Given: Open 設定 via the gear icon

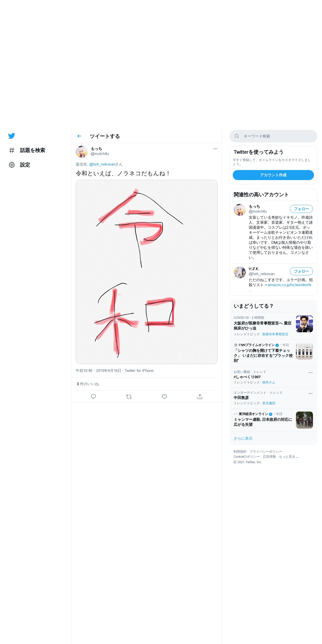Looking at the screenshot, I should pos(20,165).
